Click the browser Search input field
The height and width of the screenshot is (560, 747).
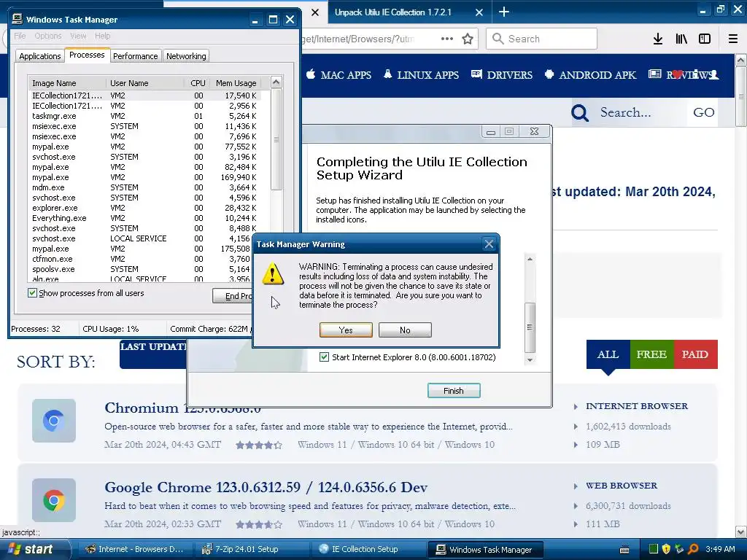pyautogui.click(x=541, y=39)
